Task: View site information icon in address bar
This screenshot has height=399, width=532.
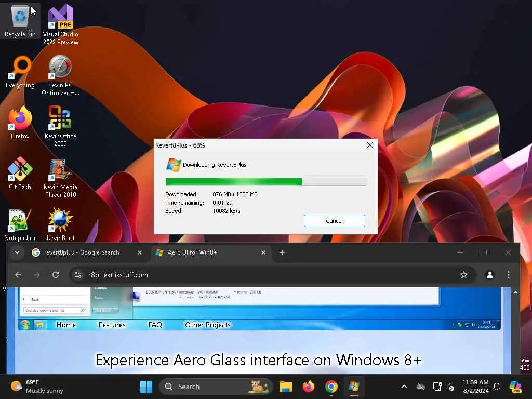Action: [78, 275]
